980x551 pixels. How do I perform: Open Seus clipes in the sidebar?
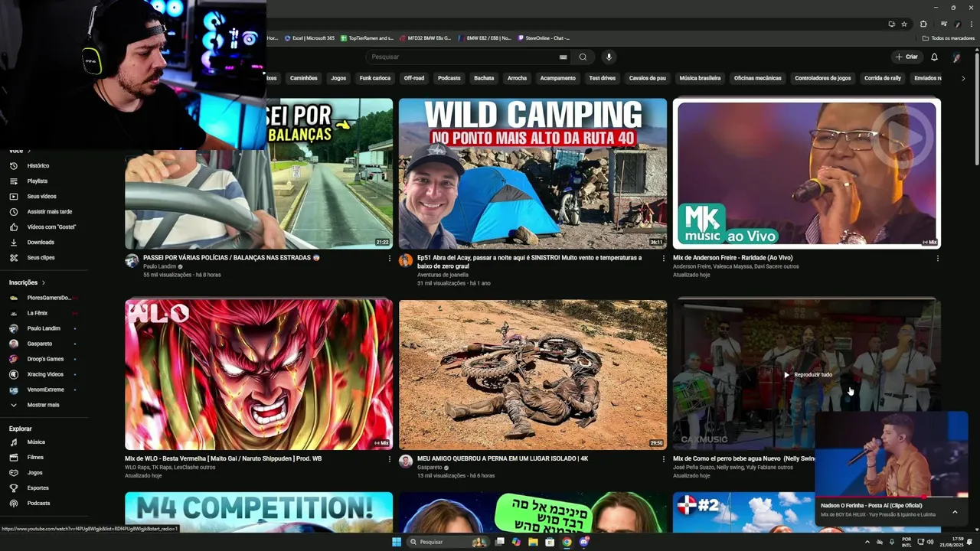(x=41, y=257)
